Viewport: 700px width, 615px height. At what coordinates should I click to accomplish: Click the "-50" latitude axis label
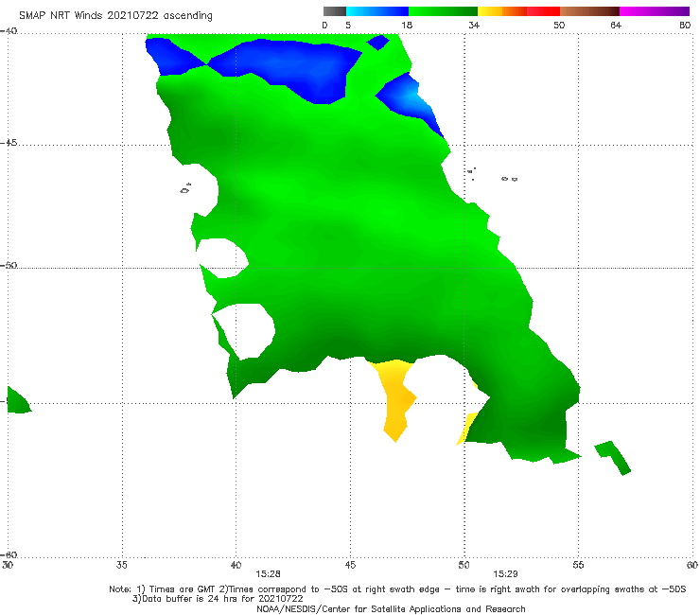pos(9,266)
